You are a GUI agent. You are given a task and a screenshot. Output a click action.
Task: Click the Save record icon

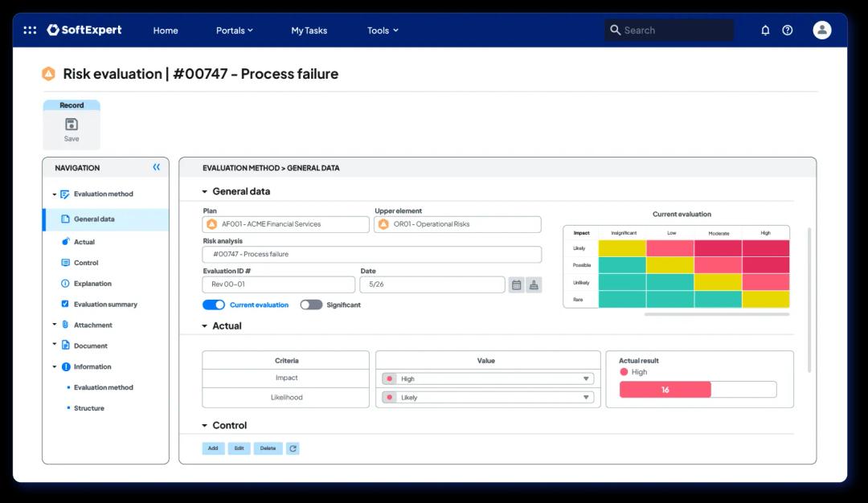point(72,125)
